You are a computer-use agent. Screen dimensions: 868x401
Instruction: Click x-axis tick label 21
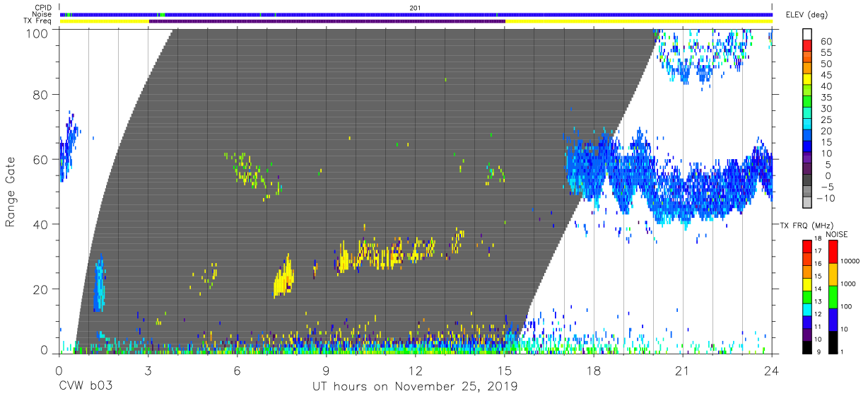pos(682,371)
